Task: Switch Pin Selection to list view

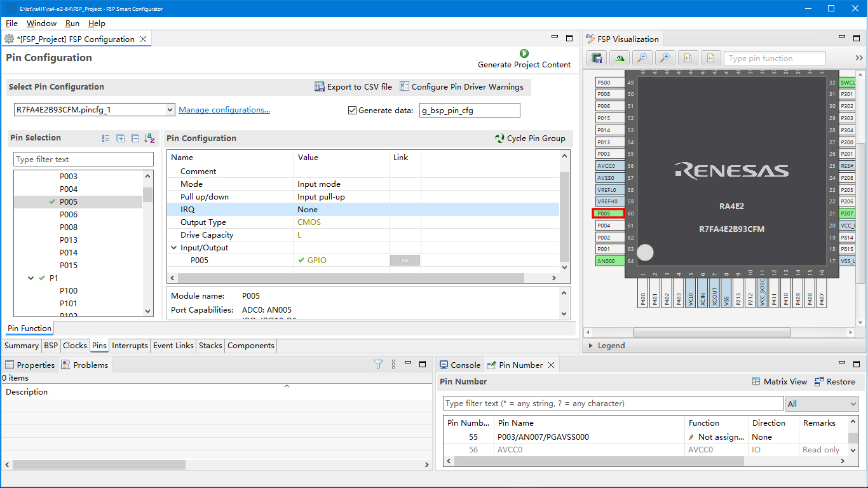Action: tap(106, 139)
